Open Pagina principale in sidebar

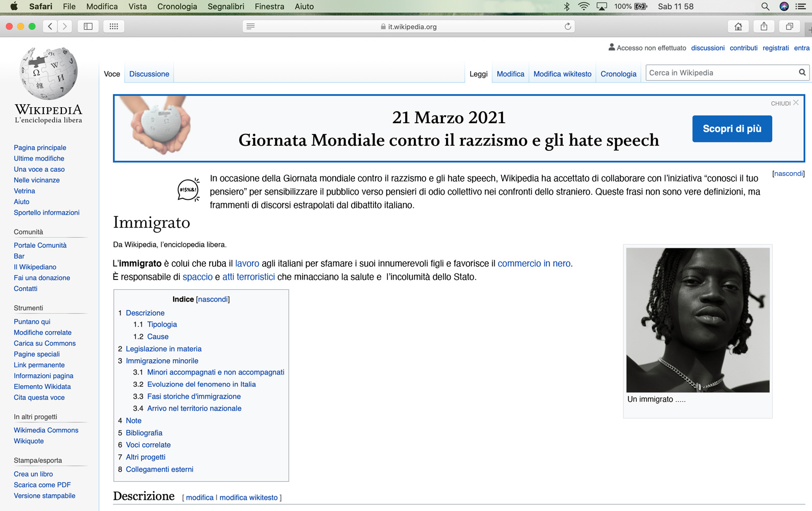[40, 148]
